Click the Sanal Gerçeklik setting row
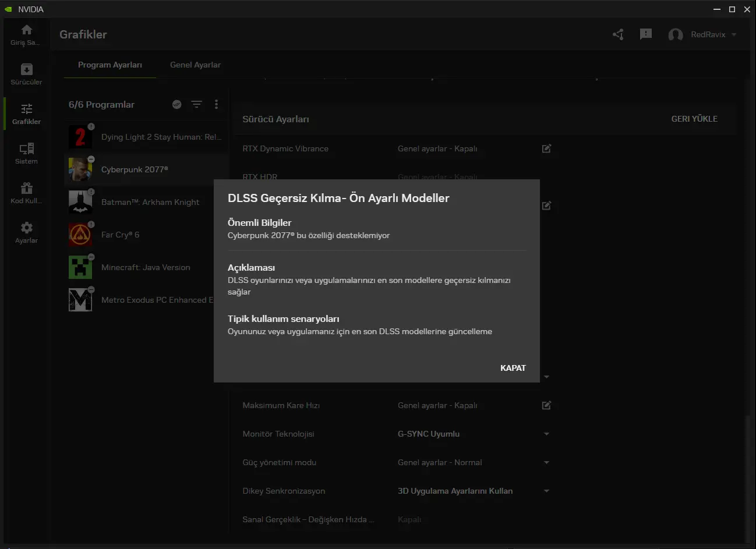756x549 pixels. (x=396, y=519)
